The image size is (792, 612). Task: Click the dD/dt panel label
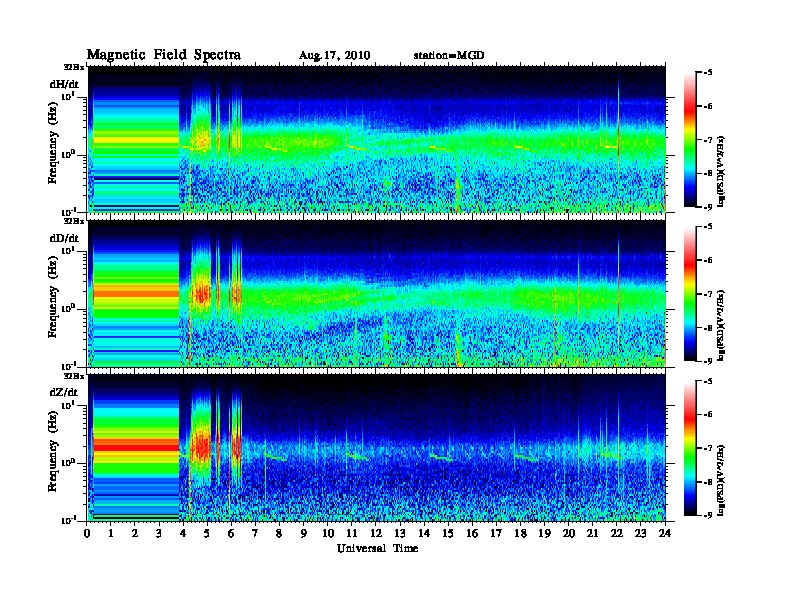(x=64, y=238)
